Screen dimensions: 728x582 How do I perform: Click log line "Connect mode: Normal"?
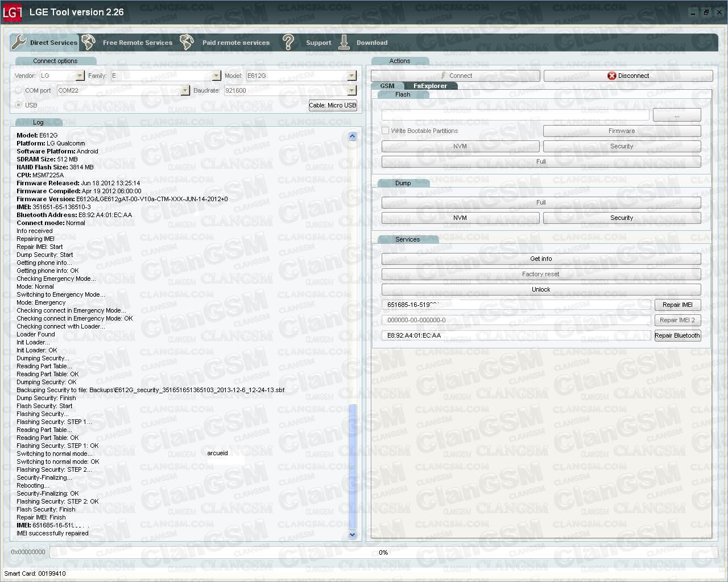(51, 223)
